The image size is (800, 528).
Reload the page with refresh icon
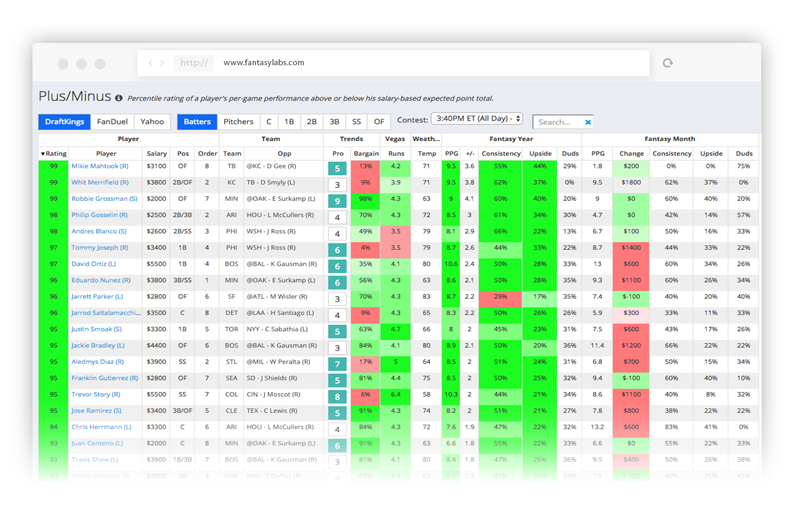pos(667,63)
